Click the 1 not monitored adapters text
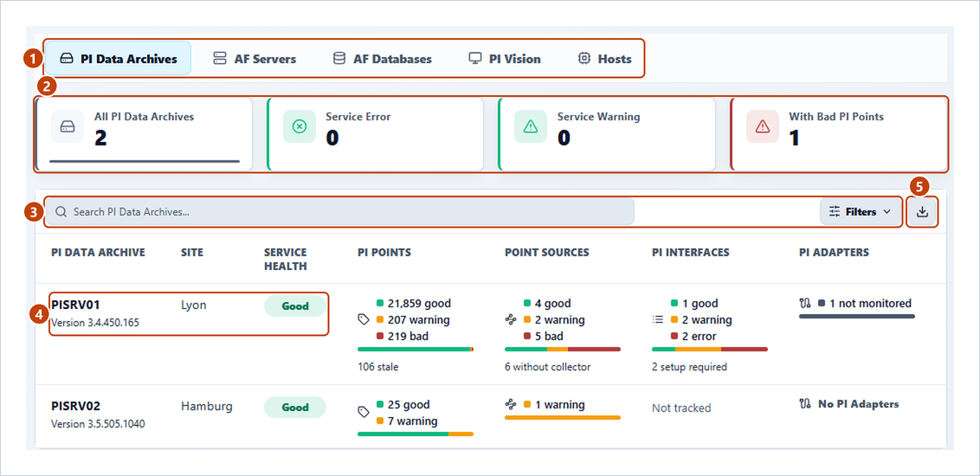 (871, 304)
